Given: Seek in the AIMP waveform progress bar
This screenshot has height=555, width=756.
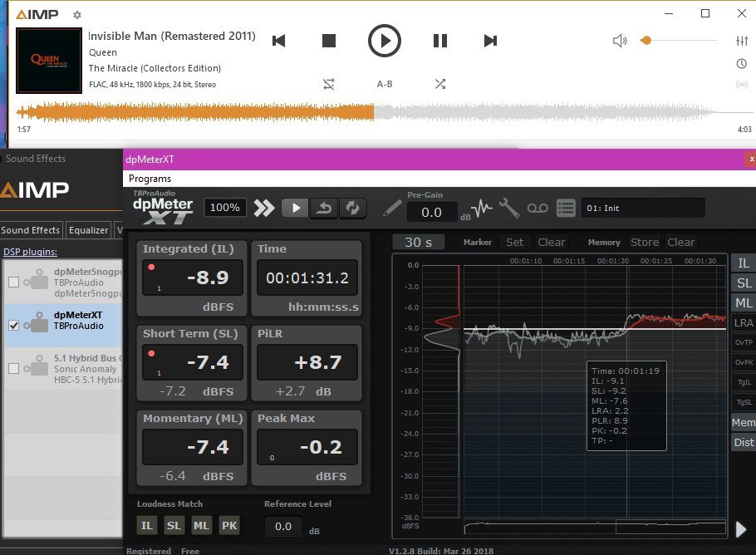Looking at the screenshot, I should (x=384, y=112).
